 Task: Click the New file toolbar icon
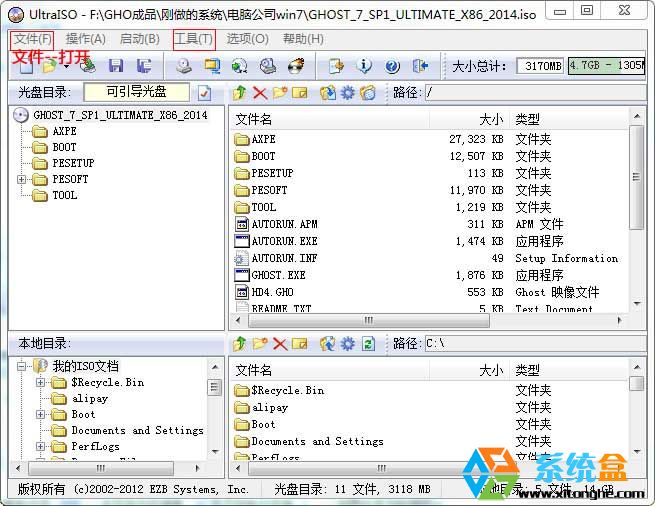click(x=26, y=67)
